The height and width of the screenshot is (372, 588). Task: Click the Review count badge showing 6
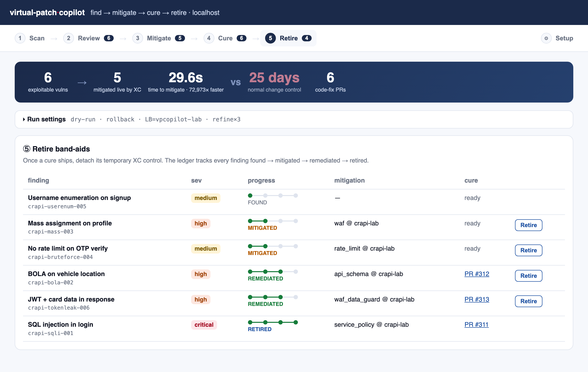pos(109,38)
